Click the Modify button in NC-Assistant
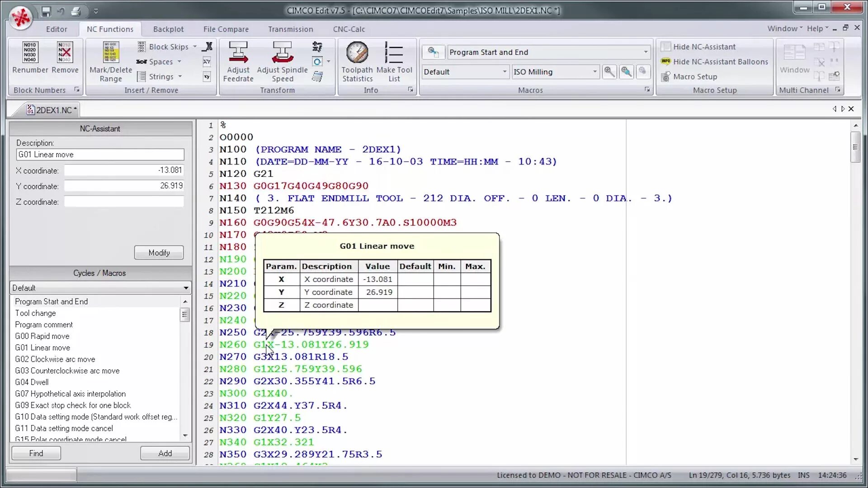 [159, 252]
